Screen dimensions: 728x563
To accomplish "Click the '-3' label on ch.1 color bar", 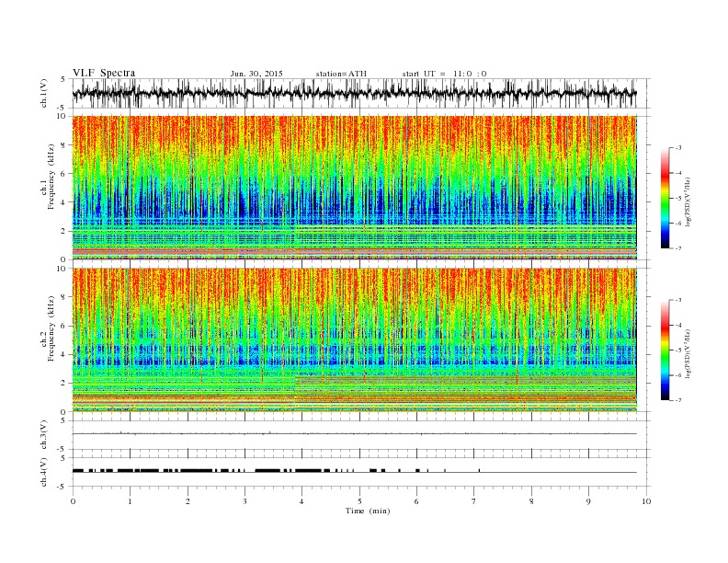I will click(x=678, y=148).
